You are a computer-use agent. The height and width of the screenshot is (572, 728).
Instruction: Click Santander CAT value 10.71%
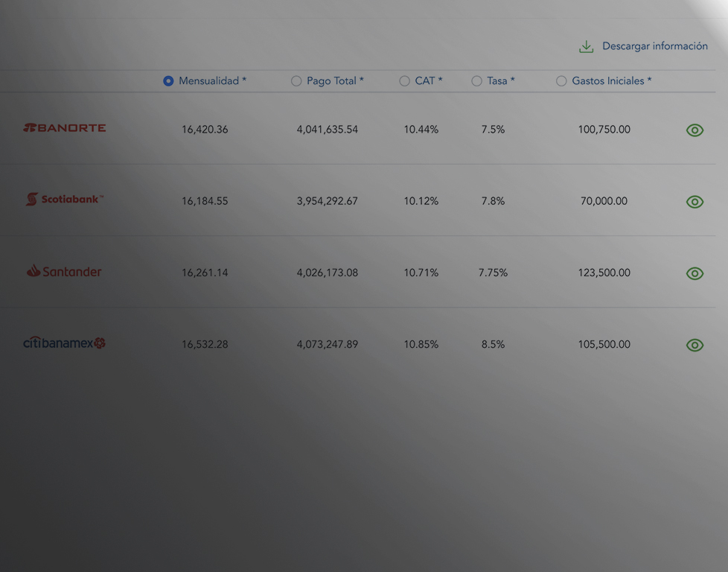(x=421, y=273)
